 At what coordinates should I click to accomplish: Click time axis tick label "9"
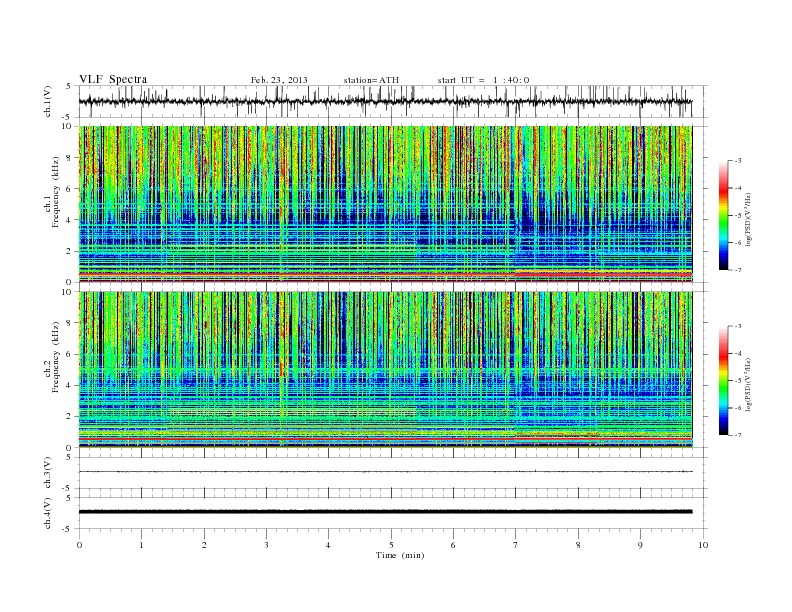coord(640,545)
